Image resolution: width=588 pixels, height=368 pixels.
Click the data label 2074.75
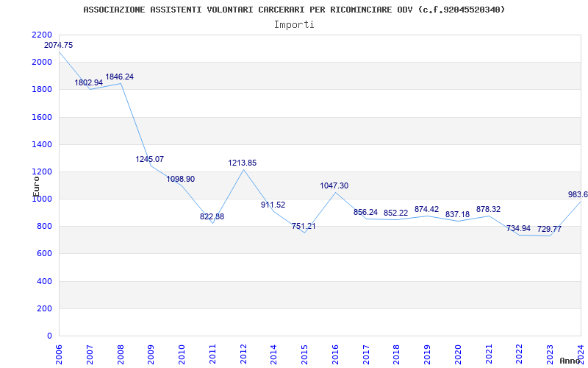coord(59,45)
